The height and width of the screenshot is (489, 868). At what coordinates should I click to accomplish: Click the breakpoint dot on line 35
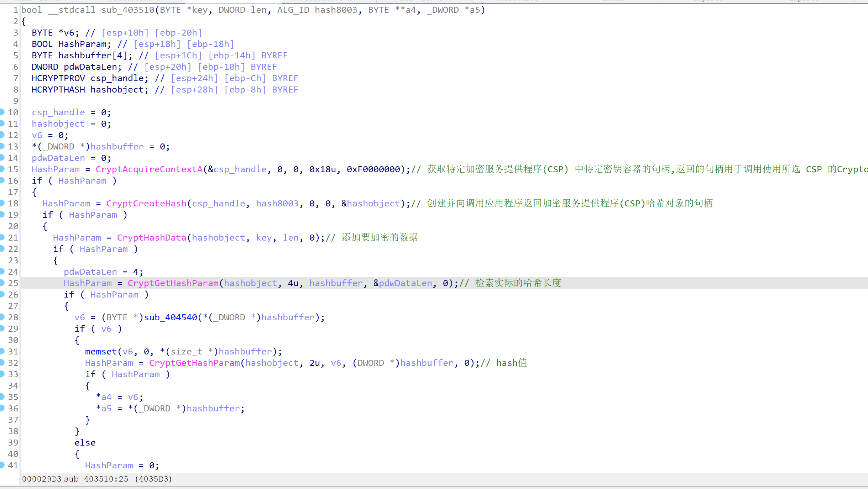pos(2,397)
